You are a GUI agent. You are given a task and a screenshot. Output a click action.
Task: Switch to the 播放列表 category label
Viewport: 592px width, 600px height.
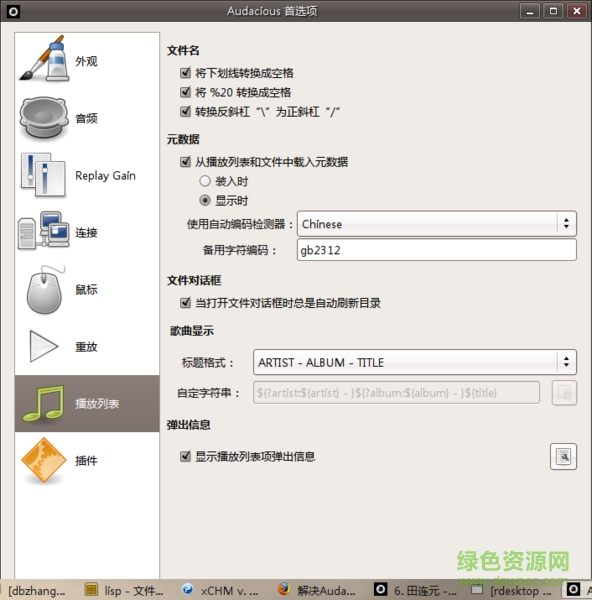(97, 404)
